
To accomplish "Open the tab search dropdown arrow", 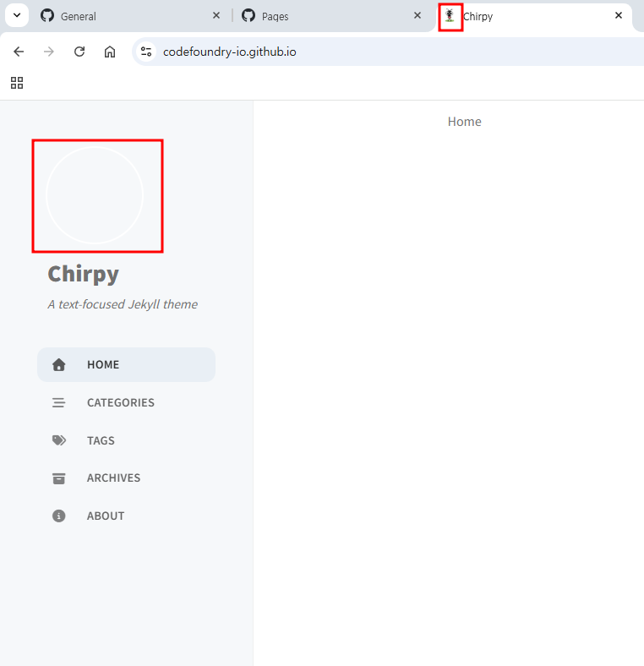I will [x=17, y=16].
